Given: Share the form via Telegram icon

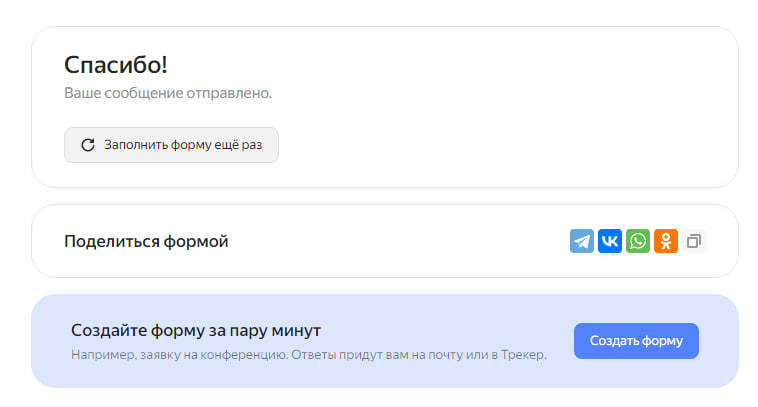Looking at the screenshot, I should point(582,241).
